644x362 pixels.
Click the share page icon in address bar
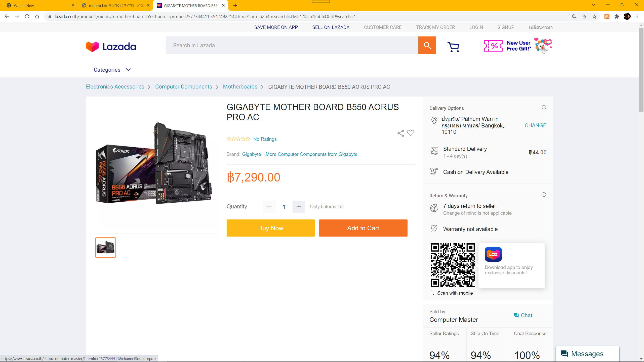pos(584,17)
